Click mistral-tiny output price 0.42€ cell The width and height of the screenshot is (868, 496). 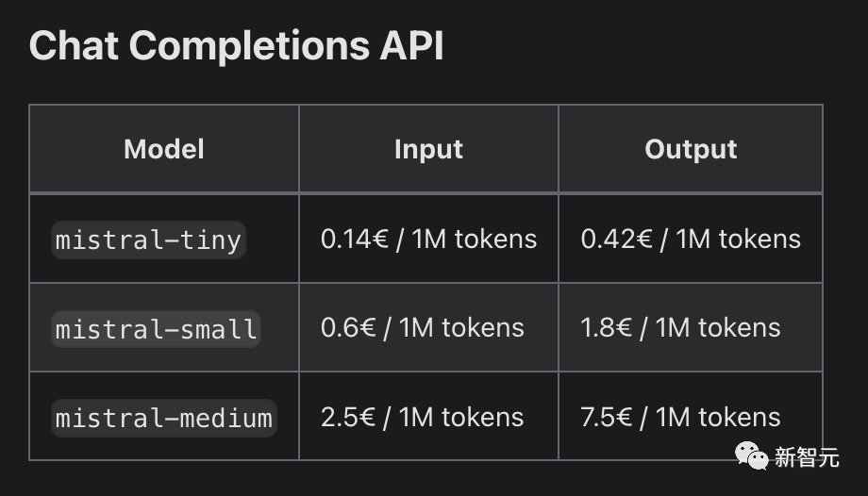point(691,240)
